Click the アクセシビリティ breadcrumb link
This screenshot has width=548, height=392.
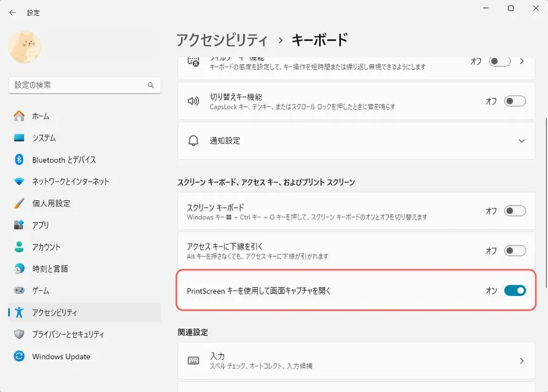pos(222,40)
